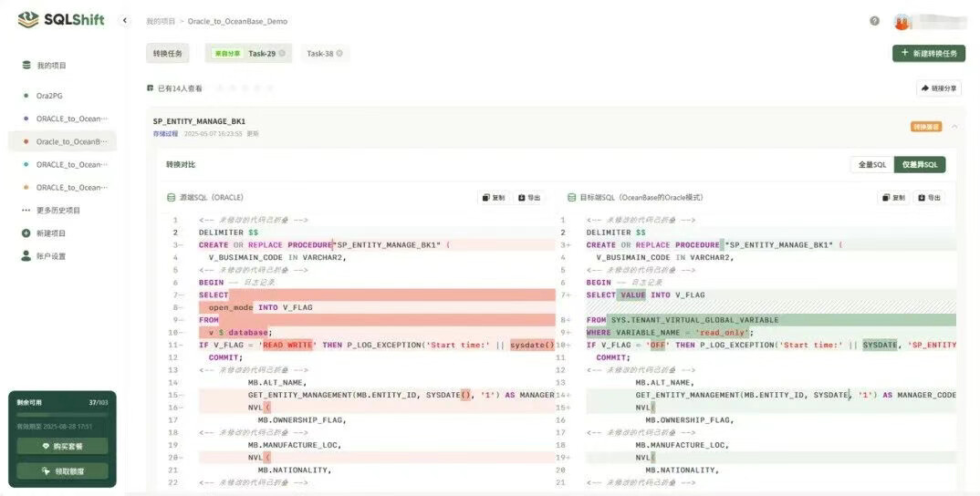Image resolution: width=980 pixels, height=496 pixels.
Task: Click the plus icon for 新建项目
Action: pyautogui.click(x=26, y=233)
